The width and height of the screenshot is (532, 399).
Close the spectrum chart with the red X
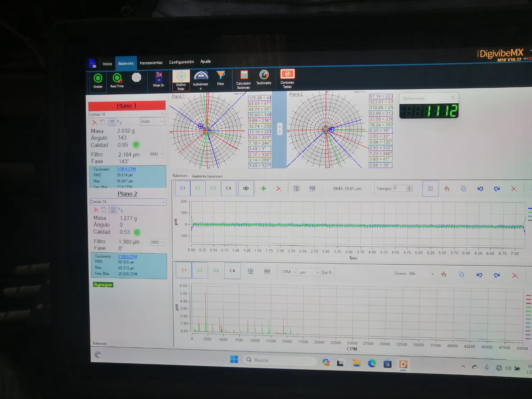515,276
